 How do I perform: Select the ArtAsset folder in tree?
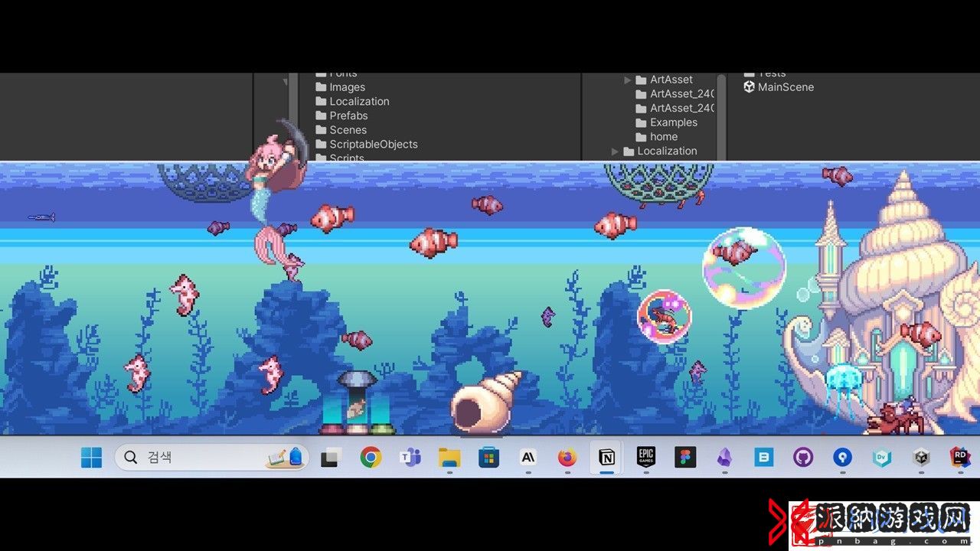point(664,80)
